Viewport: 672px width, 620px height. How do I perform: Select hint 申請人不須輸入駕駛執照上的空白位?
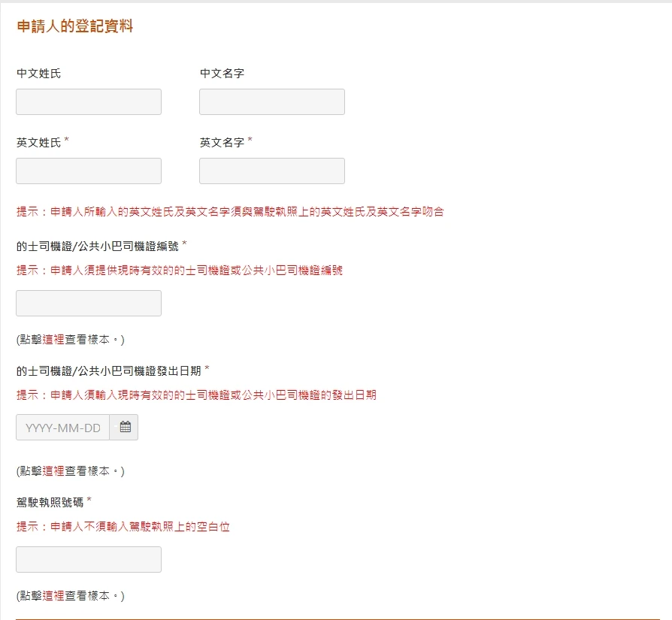pos(123,527)
